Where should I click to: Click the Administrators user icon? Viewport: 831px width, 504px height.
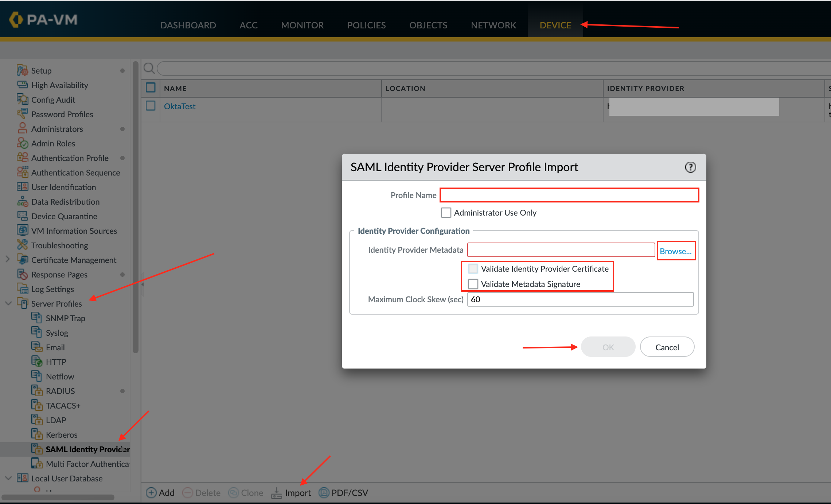[22, 129]
